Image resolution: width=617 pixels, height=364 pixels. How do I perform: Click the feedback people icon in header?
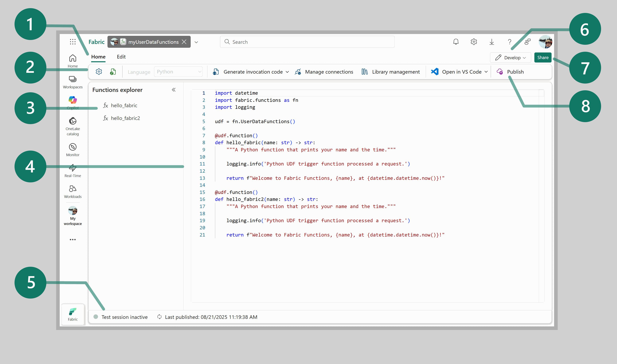[x=527, y=42]
